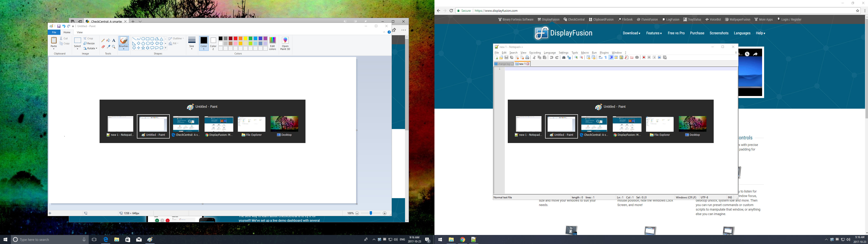Viewport: 868px width, 244px height.
Task: Pick the yellow color swatch in Paint
Action: 246,38
